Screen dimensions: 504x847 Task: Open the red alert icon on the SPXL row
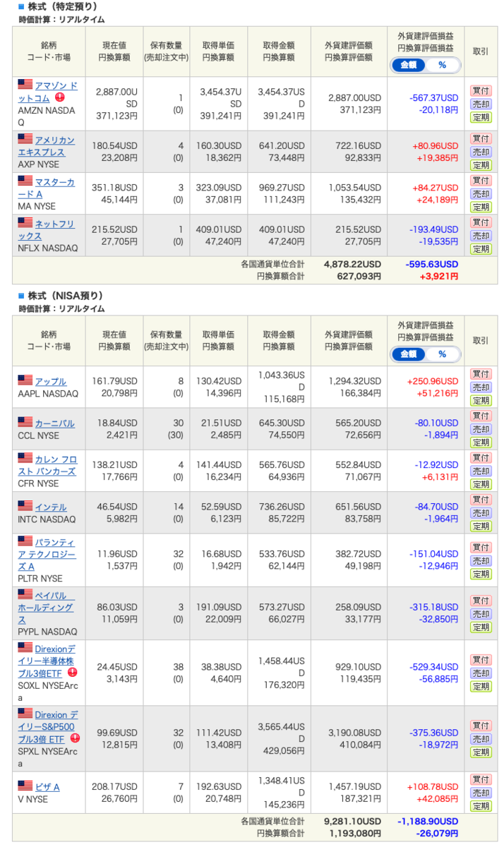coord(75,738)
